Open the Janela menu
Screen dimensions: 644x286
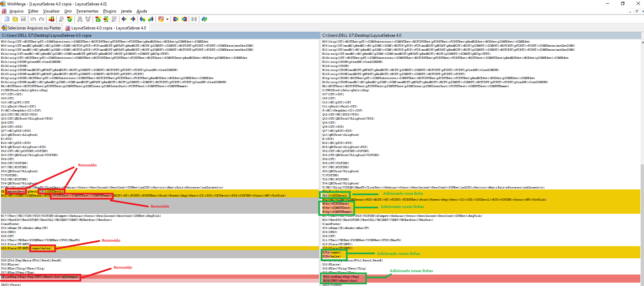[126, 11]
